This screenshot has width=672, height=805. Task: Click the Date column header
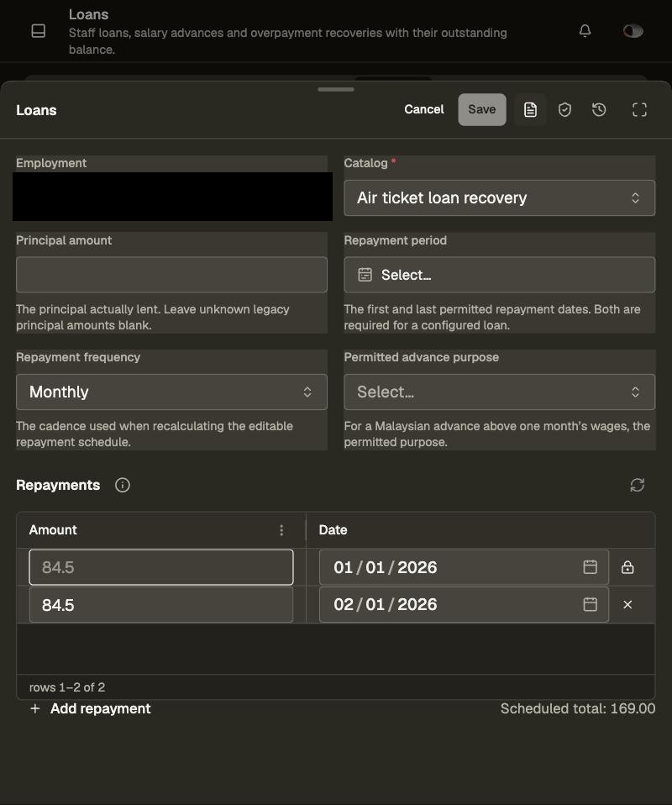(333, 530)
